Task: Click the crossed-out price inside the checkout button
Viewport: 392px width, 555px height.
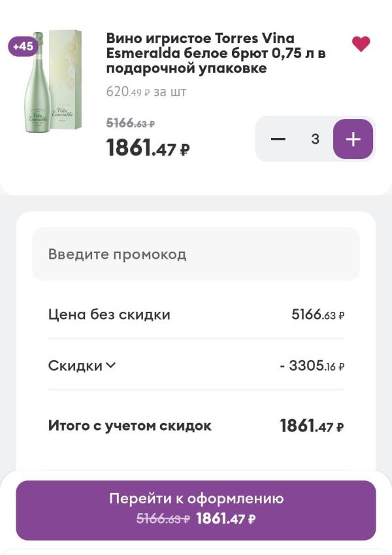Action: coord(163,519)
